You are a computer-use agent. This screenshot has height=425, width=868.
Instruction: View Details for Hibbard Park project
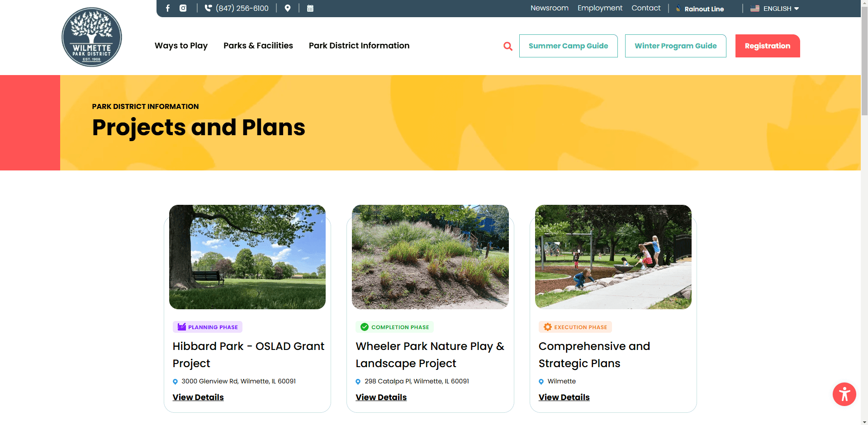pyautogui.click(x=198, y=397)
